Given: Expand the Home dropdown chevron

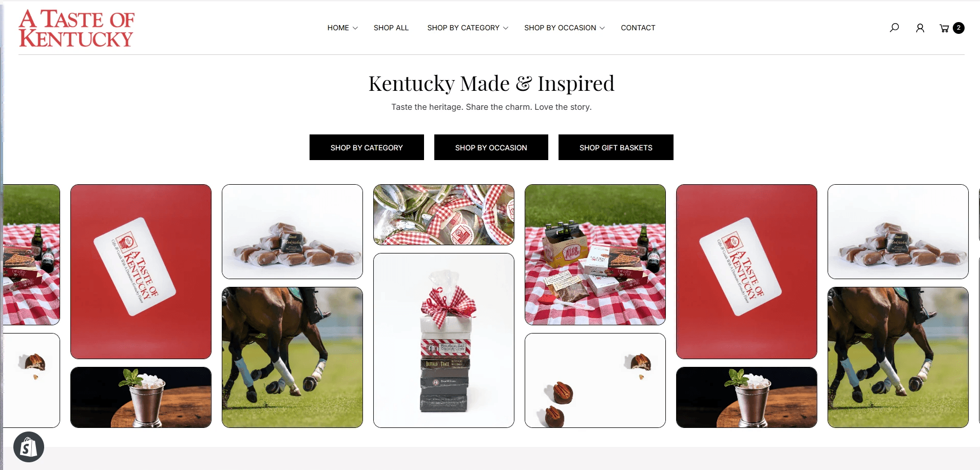Looking at the screenshot, I should point(355,28).
